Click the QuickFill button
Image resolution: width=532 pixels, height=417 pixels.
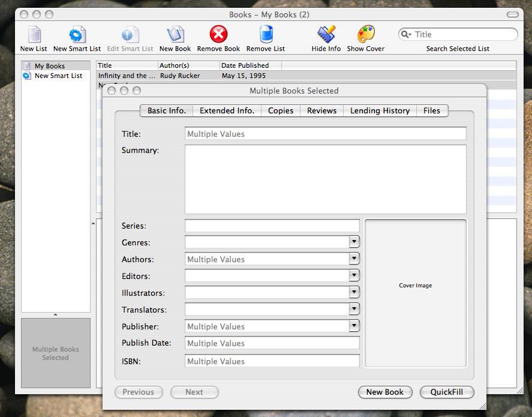point(447,392)
